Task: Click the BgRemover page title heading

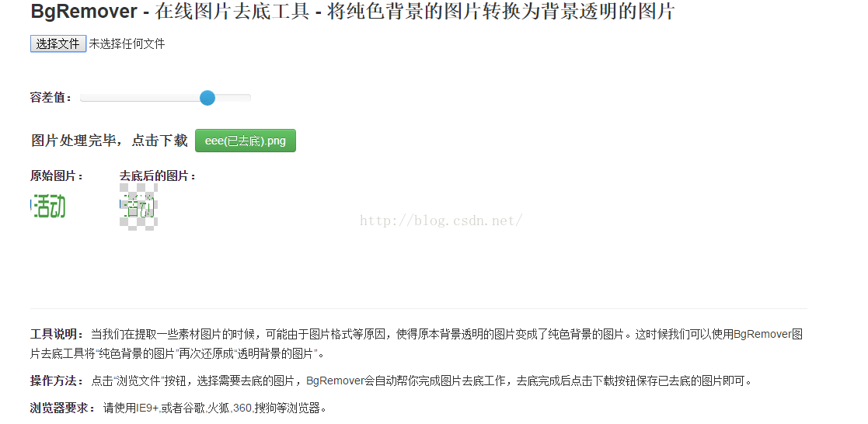Action: [353, 12]
